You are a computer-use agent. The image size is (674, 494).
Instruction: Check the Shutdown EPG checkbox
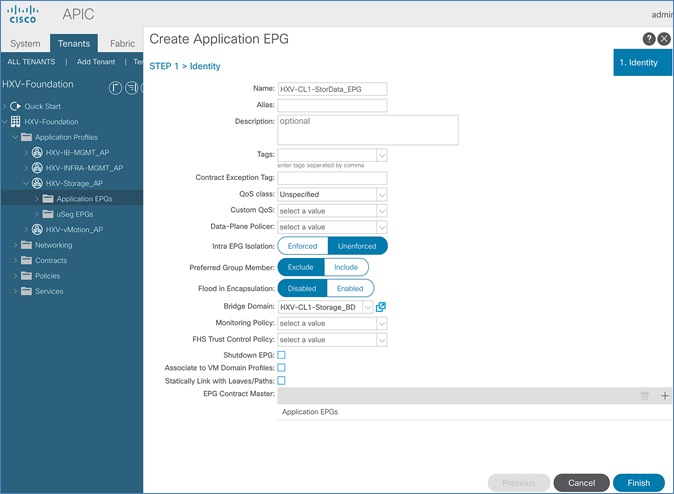pos(282,355)
